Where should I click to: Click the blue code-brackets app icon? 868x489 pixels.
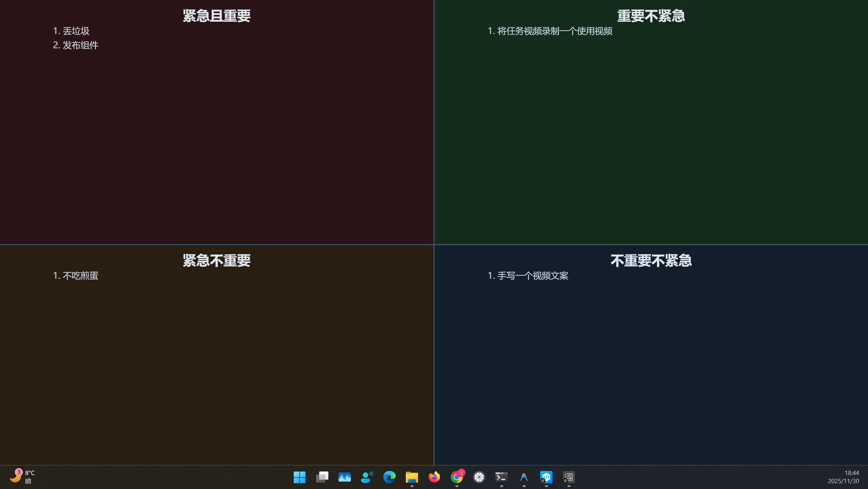[546, 477]
